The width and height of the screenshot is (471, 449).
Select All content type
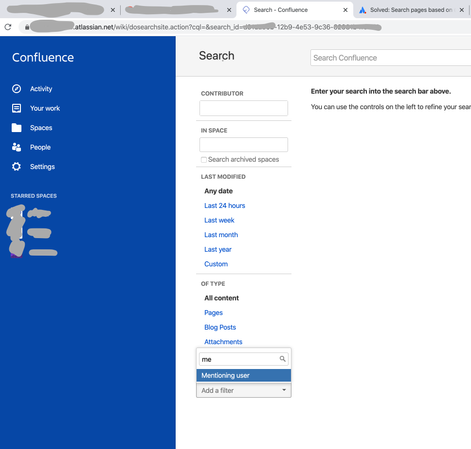pyautogui.click(x=222, y=298)
